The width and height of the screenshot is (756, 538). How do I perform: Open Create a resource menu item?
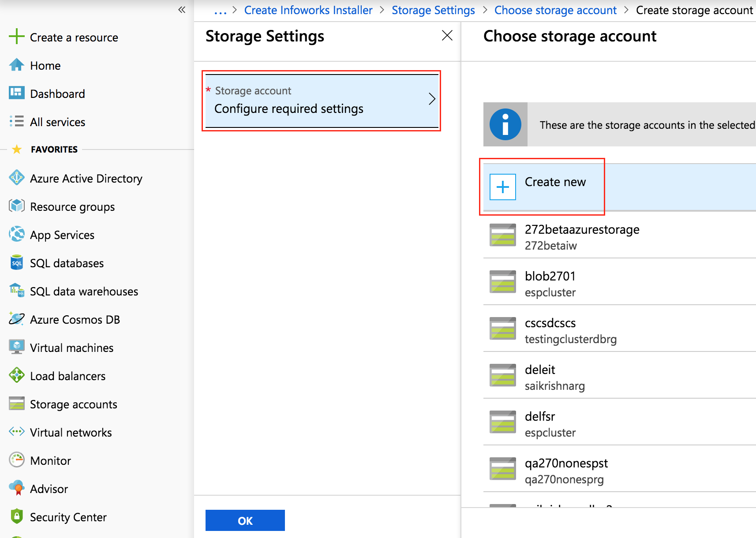coord(74,37)
